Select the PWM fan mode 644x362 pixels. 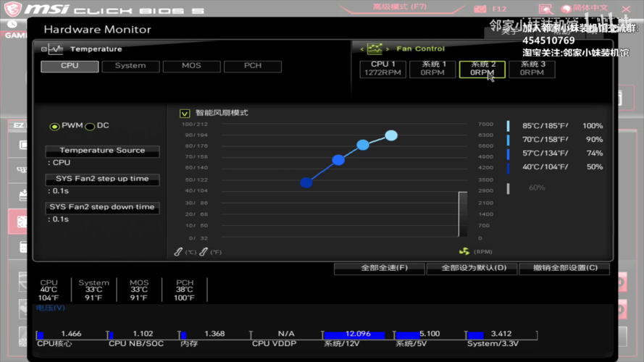pos(54,127)
